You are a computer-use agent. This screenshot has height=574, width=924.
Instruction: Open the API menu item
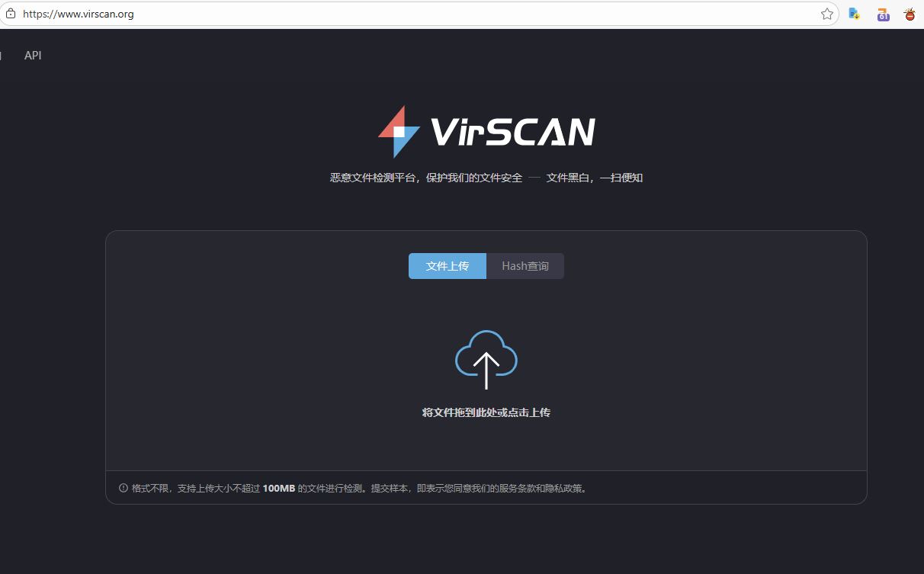pyautogui.click(x=32, y=55)
